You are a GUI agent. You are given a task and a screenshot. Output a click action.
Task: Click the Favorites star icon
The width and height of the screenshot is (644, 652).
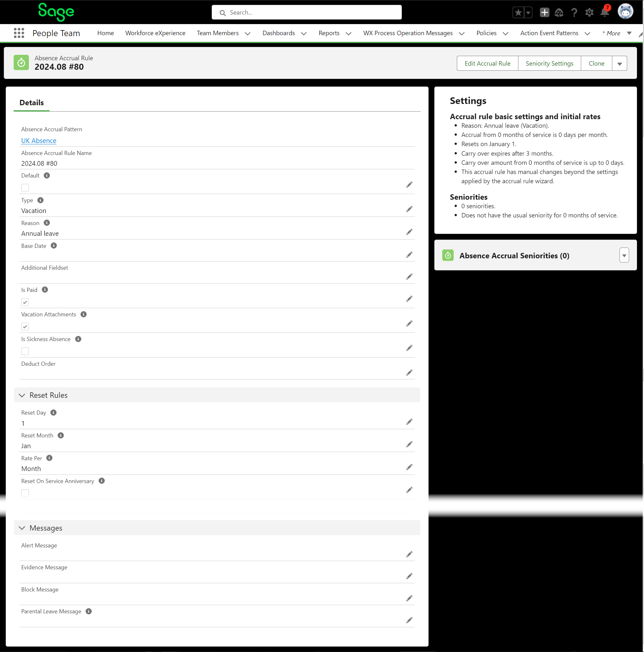pyautogui.click(x=518, y=12)
